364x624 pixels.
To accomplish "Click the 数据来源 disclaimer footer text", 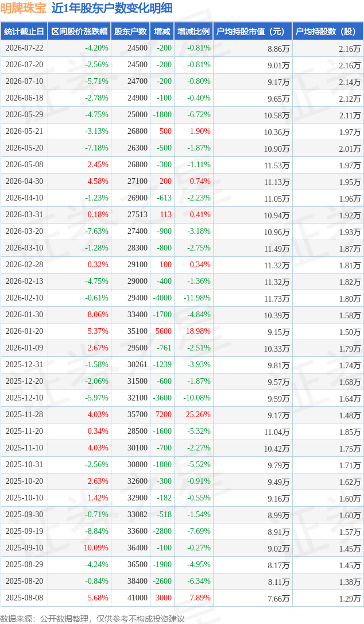I will (x=92, y=619).
